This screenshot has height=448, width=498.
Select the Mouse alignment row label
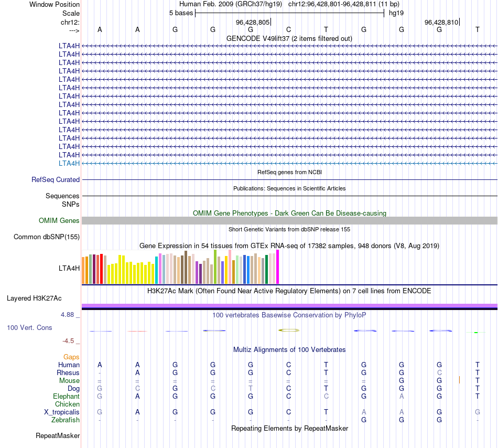tap(69, 381)
